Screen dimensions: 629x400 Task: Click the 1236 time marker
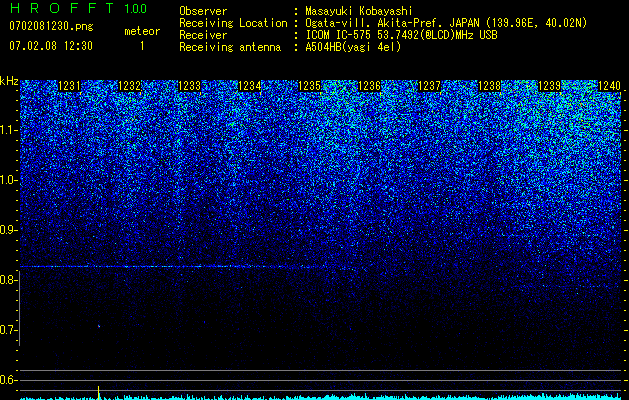pyautogui.click(x=369, y=86)
